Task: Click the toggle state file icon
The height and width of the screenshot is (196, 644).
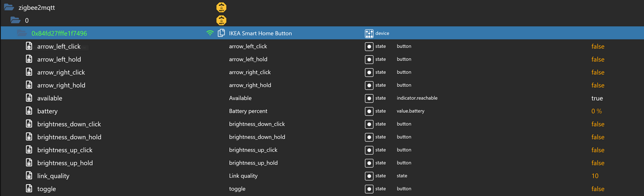Action: click(x=30, y=189)
